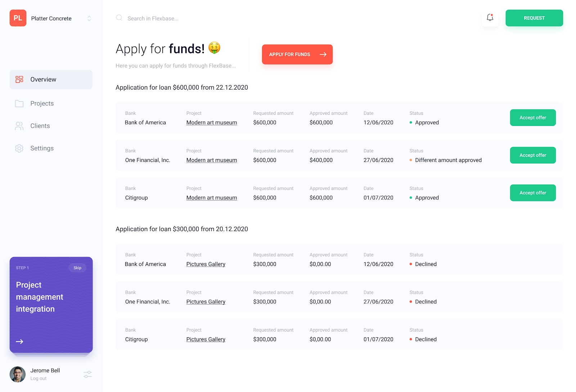Expand the Platter Concrete company switcher
Image resolution: width=576 pixels, height=392 pixels.
tap(89, 18)
